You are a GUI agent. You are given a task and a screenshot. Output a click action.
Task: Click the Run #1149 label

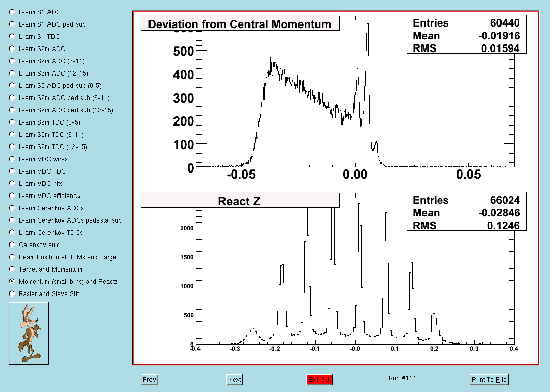point(404,378)
